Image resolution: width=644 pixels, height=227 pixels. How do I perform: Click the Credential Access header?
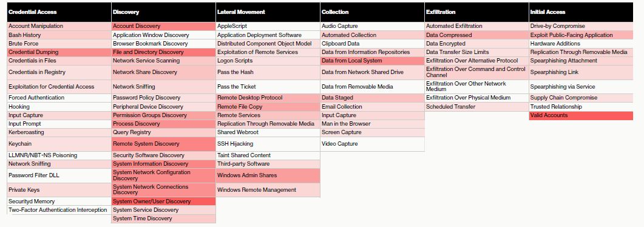[x=59, y=12]
